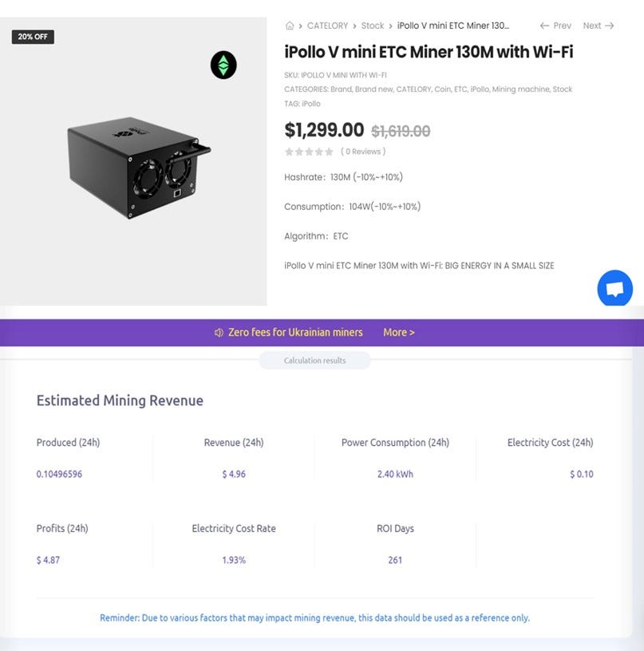Click the ETC category link

click(462, 89)
